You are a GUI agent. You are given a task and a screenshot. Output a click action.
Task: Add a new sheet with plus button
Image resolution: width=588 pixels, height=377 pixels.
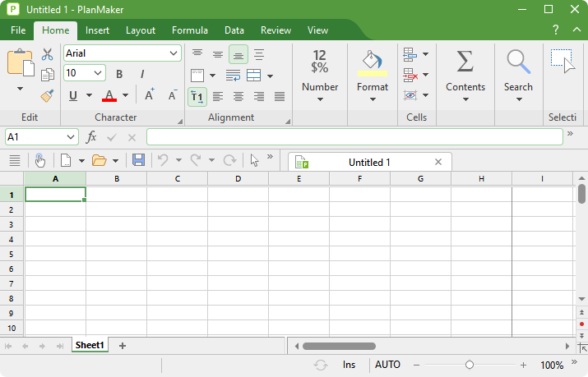[x=123, y=346]
